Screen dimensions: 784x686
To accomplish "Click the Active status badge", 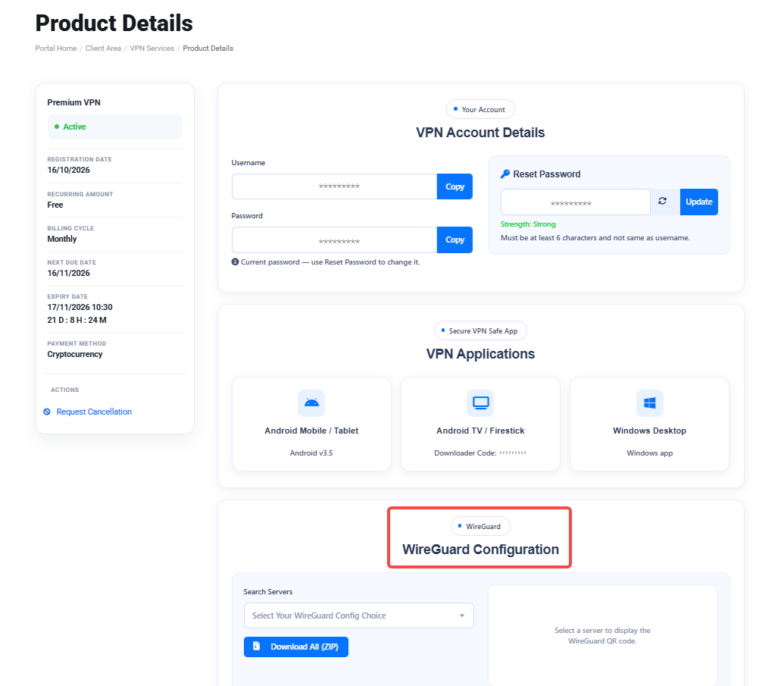I will point(115,127).
